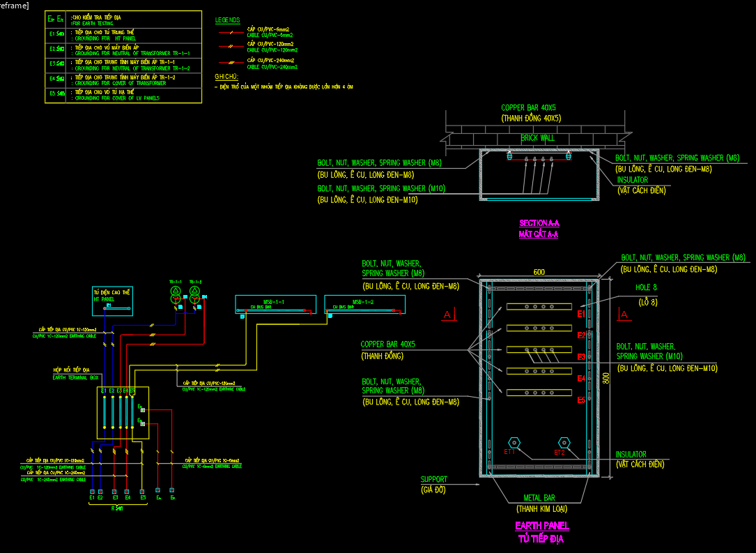
Task: Click the EARTH PANEL title text
Action: point(541,526)
